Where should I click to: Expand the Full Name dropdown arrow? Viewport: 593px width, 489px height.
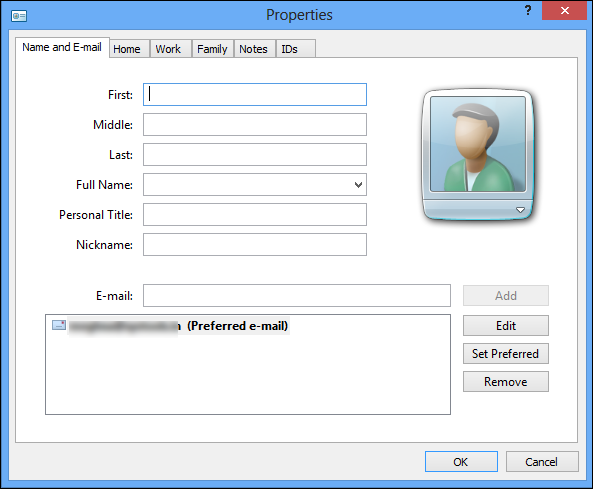coord(358,185)
